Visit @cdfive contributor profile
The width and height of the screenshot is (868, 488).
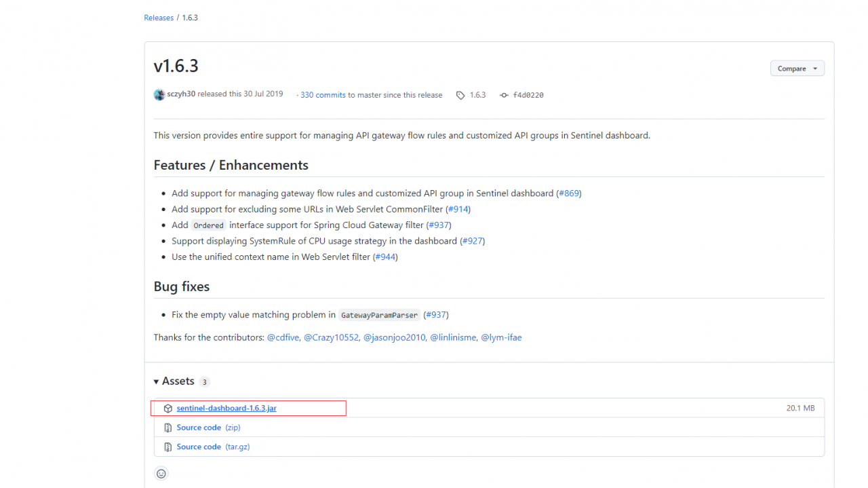point(283,337)
